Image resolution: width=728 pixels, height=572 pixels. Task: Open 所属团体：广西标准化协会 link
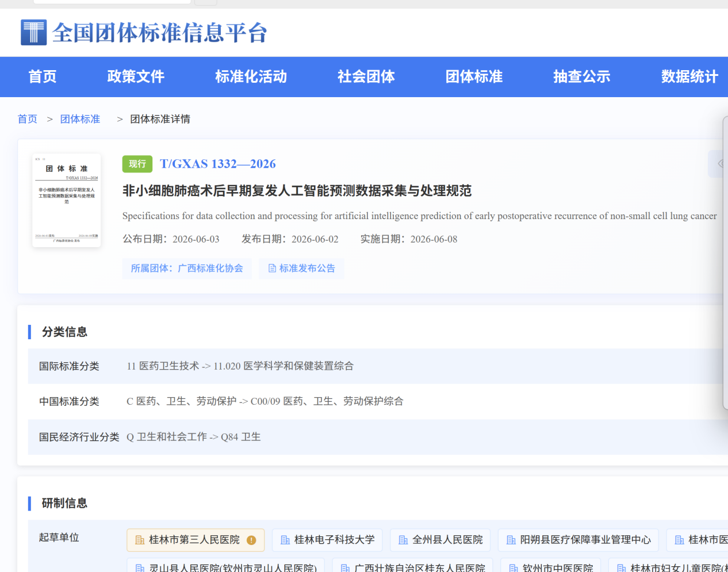(x=187, y=268)
